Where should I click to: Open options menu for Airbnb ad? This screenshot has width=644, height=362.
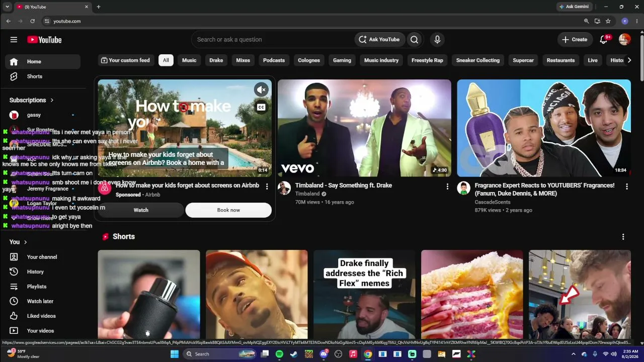(x=267, y=187)
